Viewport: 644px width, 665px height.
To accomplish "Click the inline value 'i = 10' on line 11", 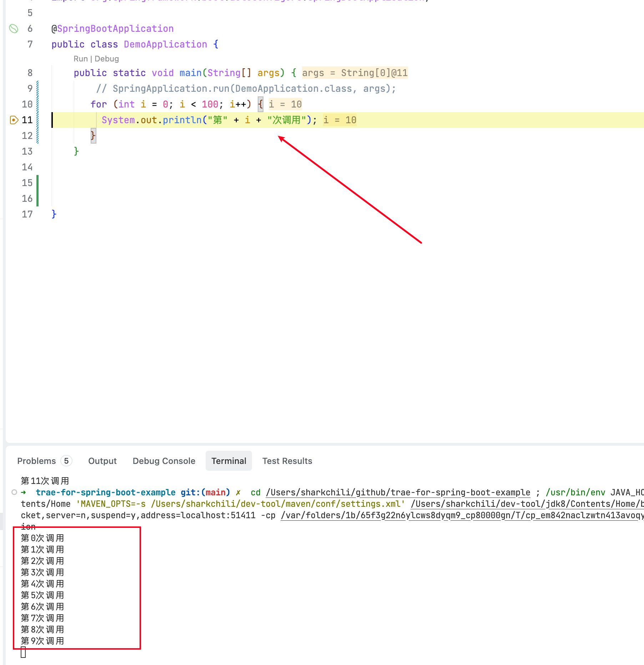I will (x=340, y=120).
